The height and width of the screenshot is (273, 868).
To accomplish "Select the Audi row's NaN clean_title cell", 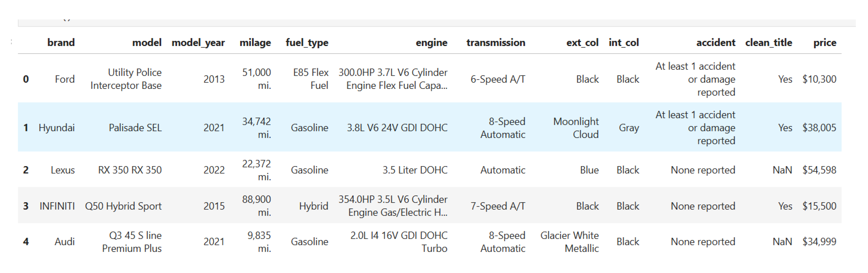I will (x=782, y=242).
